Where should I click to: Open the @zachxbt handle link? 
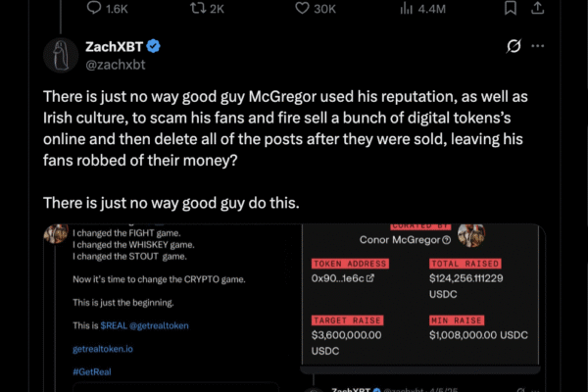116,64
